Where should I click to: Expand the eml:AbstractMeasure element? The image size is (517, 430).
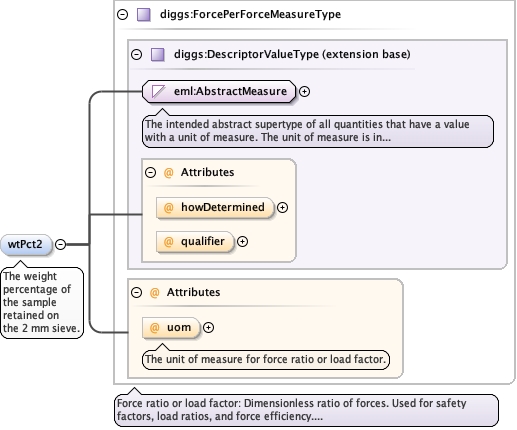pos(304,91)
